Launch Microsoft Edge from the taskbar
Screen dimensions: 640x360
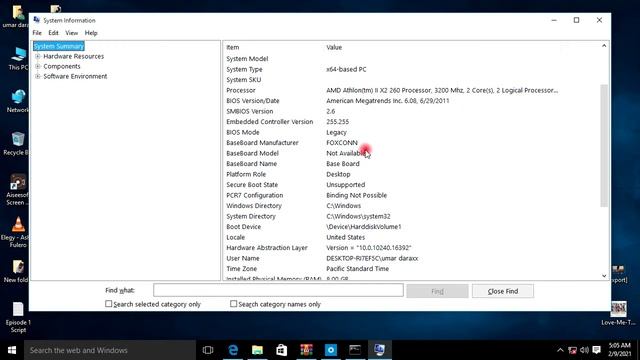(x=233, y=350)
